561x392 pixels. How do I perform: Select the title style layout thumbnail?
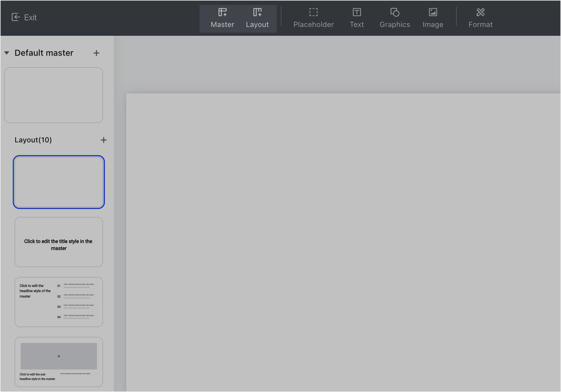click(59, 242)
